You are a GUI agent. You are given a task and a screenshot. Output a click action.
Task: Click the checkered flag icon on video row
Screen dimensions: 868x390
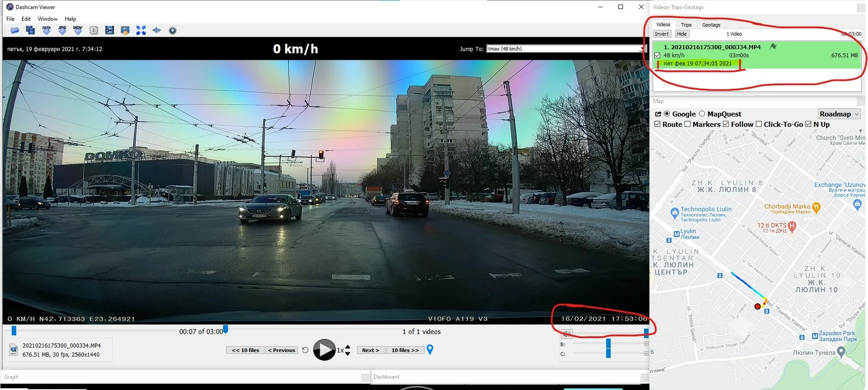click(773, 47)
